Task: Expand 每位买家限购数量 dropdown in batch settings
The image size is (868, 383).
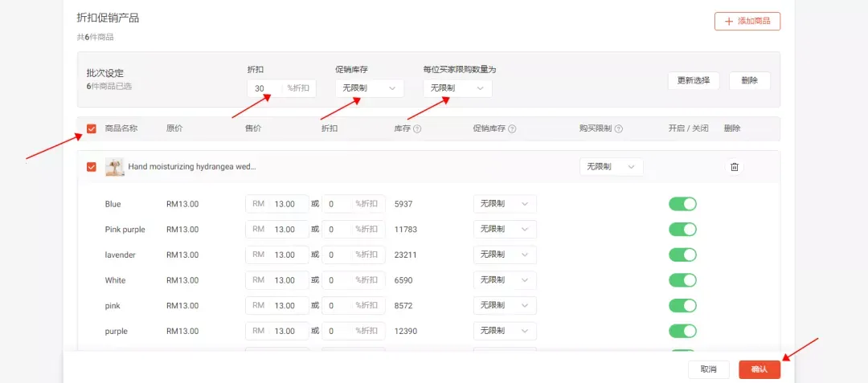Action: (x=457, y=88)
